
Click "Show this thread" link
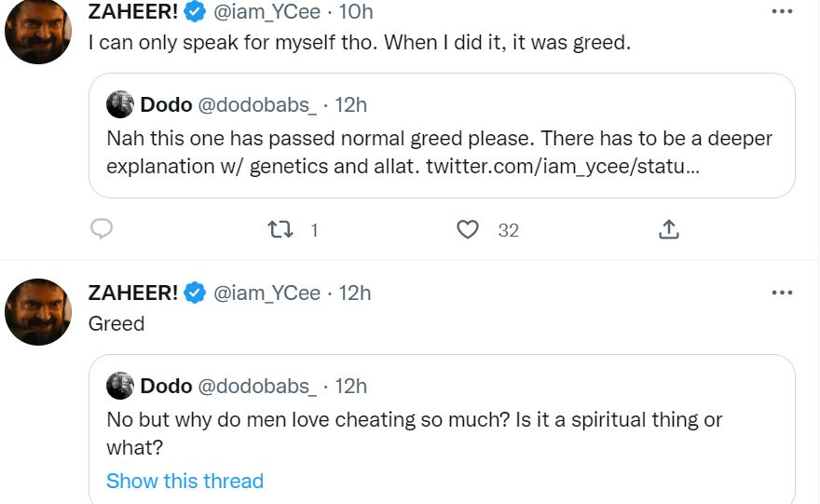coord(184,481)
